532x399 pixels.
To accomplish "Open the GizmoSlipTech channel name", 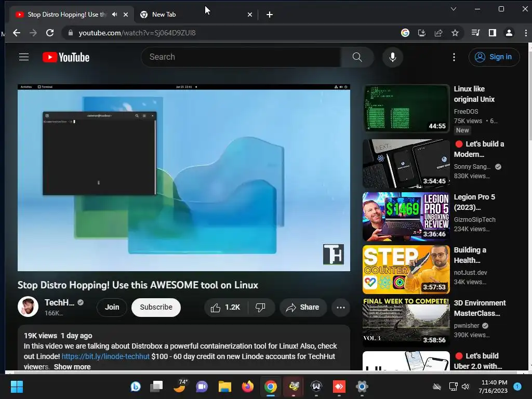I will [x=475, y=220].
